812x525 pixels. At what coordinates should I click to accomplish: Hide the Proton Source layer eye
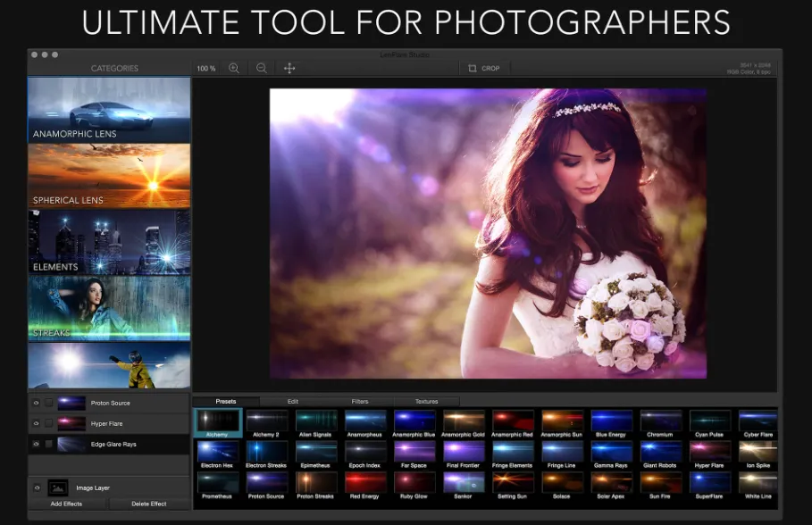click(37, 403)
